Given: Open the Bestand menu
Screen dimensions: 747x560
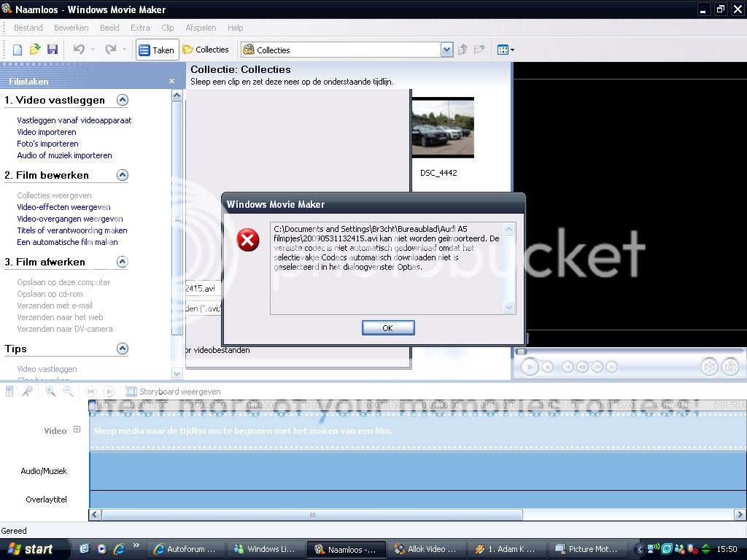Looking at the screenshot, I should click(28, 28).
